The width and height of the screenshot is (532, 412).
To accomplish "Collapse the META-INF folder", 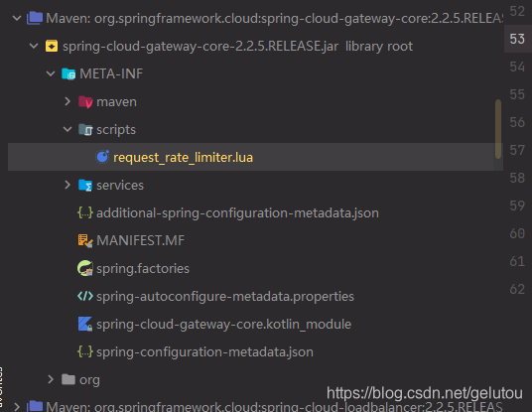I will 51,73.
